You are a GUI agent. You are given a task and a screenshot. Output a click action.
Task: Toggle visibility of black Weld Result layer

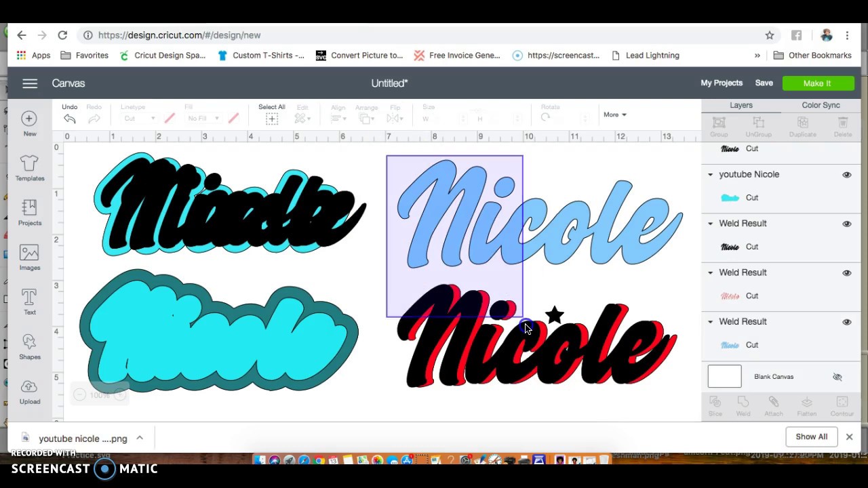click(847, 224)
